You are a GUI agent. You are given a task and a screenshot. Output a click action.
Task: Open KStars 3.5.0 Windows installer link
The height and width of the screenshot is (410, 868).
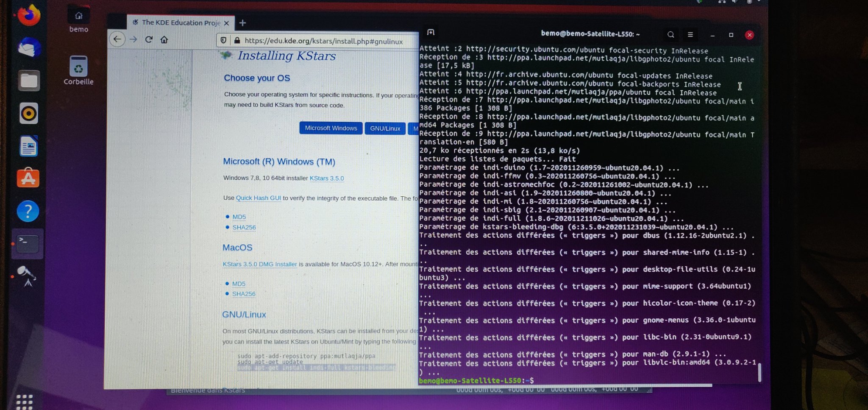click(327, 178)
